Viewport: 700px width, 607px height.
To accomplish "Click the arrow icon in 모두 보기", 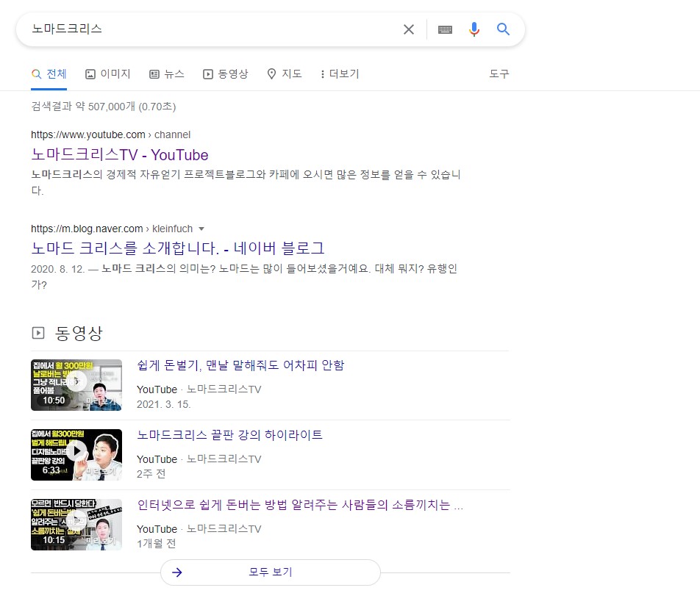I will [x=177, y=572].
